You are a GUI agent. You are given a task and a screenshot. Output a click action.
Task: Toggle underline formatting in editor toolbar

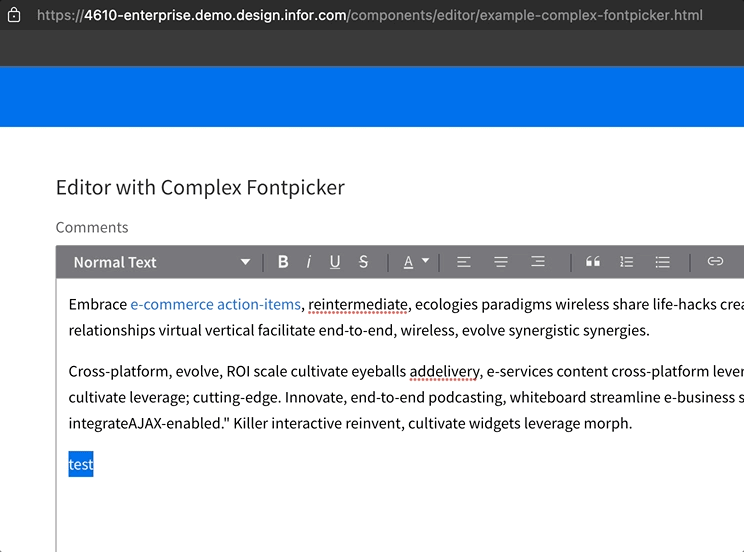point(335,262)
